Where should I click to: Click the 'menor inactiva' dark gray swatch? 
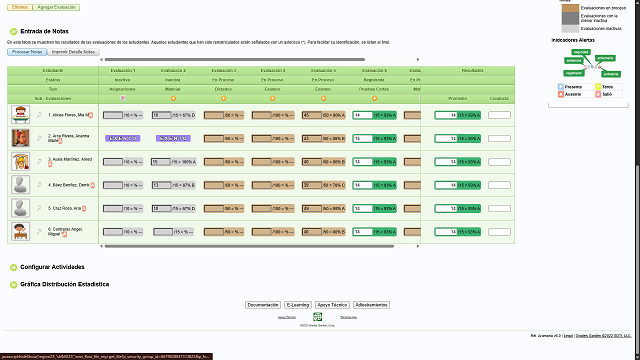pos(570,18)
